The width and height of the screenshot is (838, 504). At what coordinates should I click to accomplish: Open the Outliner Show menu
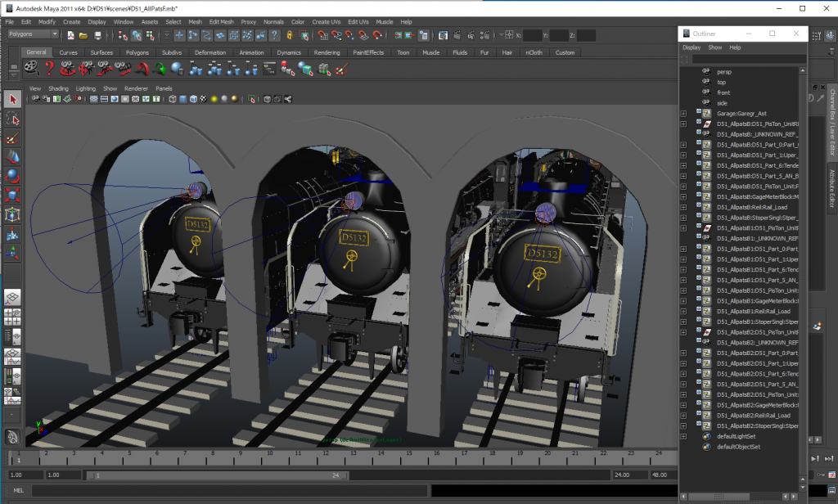(714, 47)
